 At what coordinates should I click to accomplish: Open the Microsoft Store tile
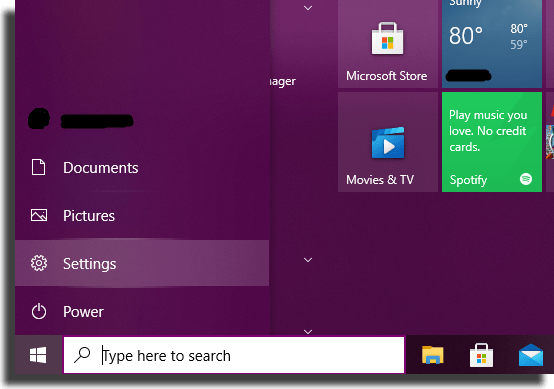pyautogui.click(x=388, y=43)
